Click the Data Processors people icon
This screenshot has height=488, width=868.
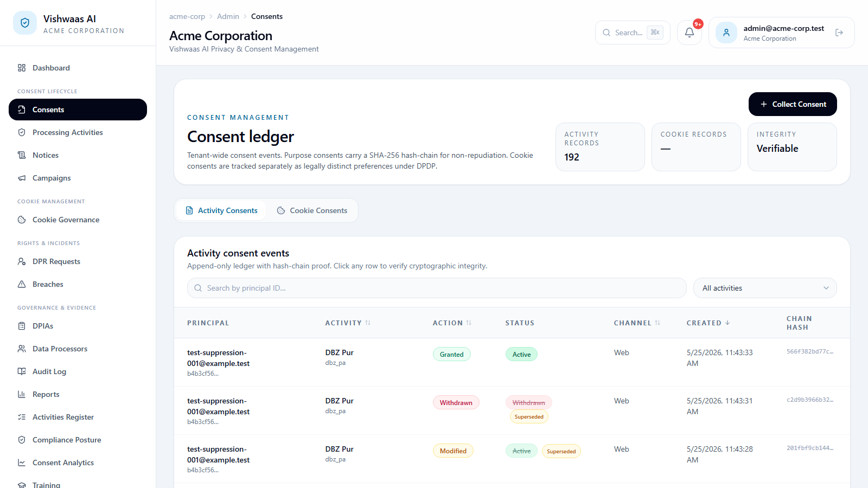click(22, 349)
